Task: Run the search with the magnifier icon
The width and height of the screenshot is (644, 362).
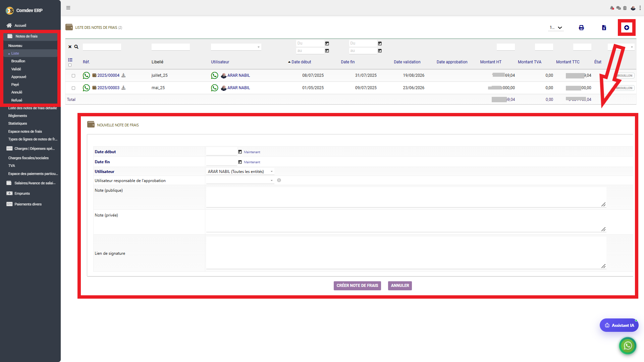Action: tap(76, 47)
